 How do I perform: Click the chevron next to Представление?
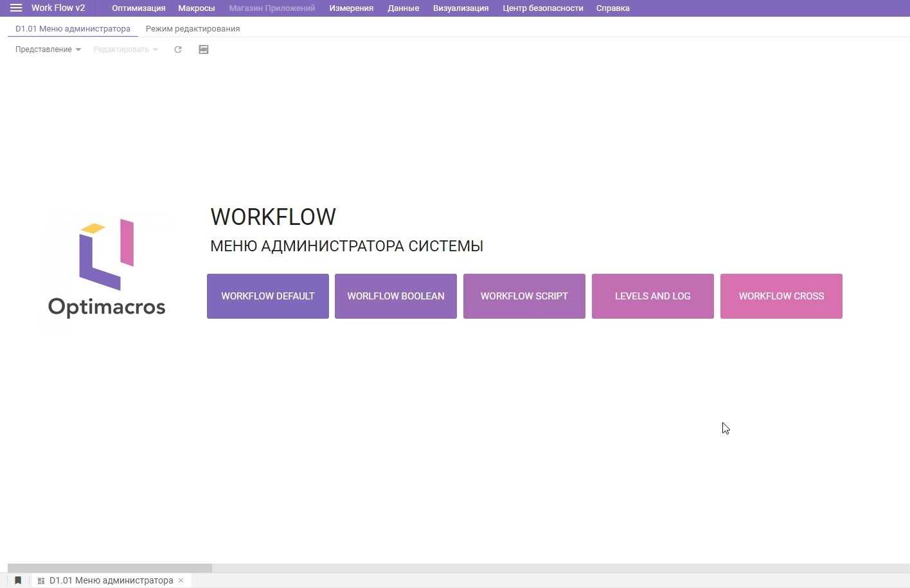coord(78,49)
